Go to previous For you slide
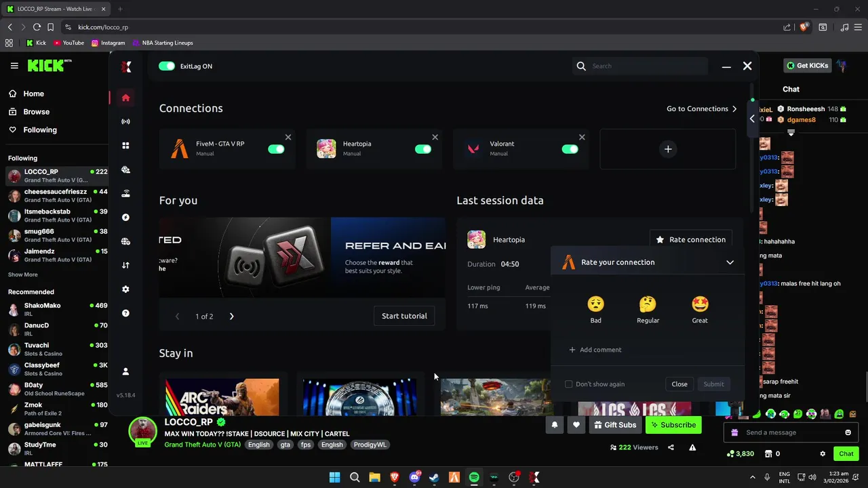The width and height of the screenshot is (868, 488). coord(178,316)
